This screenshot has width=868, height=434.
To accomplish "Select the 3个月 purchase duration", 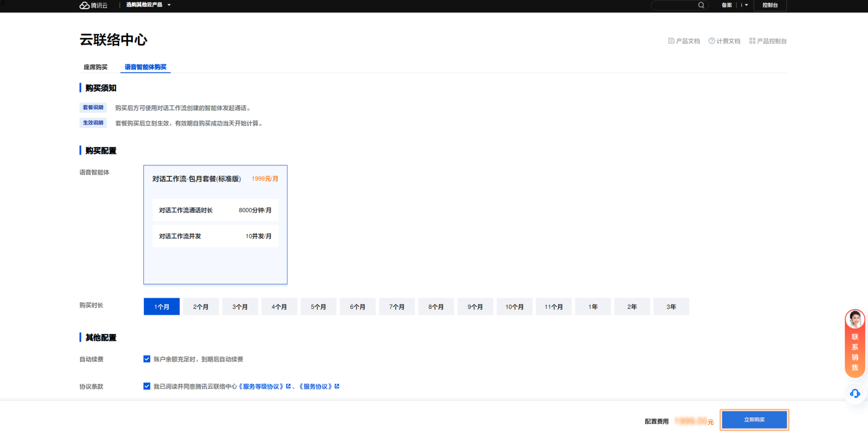I will coord(240,306).
